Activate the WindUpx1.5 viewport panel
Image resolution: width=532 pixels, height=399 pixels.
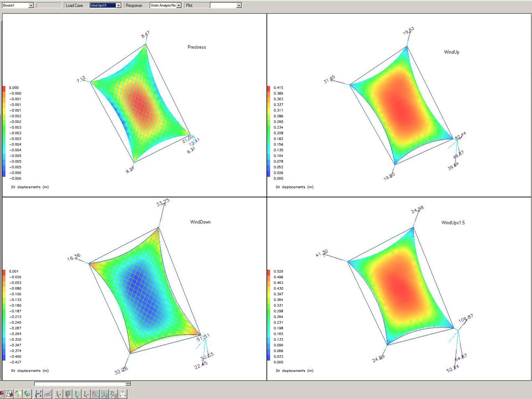click(x=399, y=288)
